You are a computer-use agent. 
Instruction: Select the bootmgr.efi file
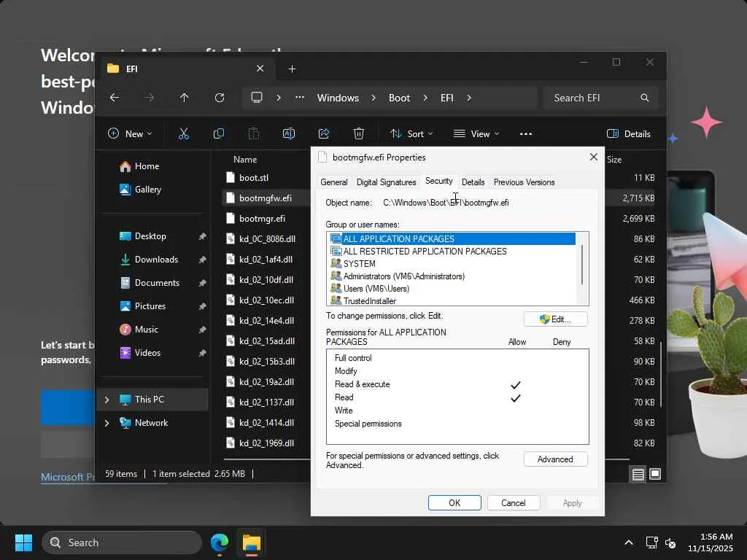262,219
